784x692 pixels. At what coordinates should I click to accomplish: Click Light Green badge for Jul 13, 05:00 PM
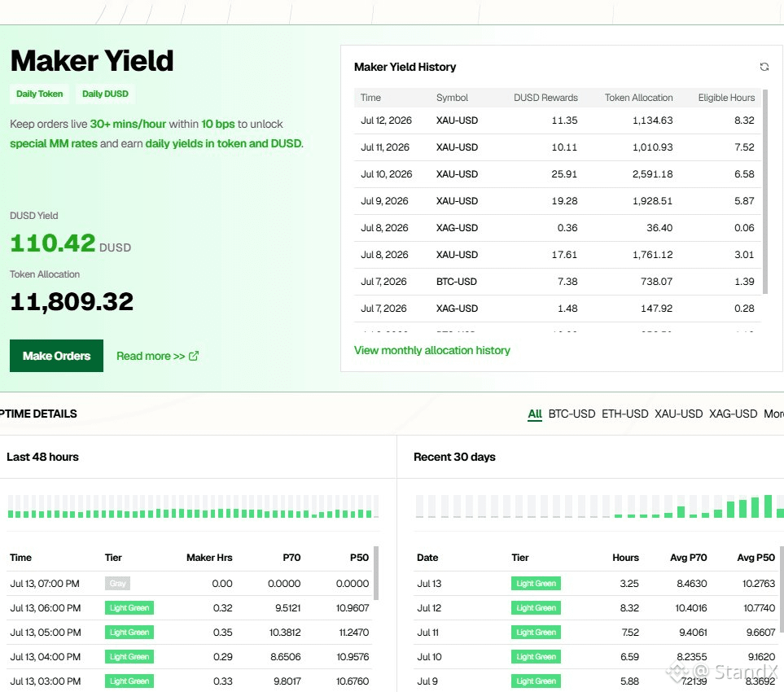pos(129,633)
